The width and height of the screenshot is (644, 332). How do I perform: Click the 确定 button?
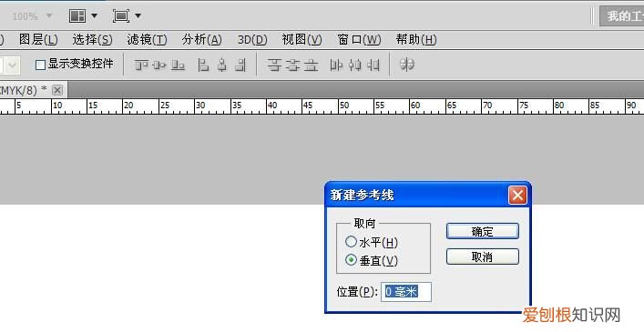483,231
